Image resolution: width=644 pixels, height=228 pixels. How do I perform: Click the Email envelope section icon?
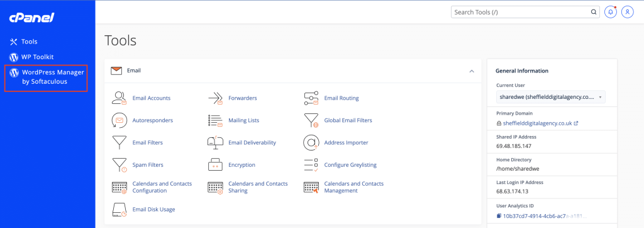[x=116, y=71]
